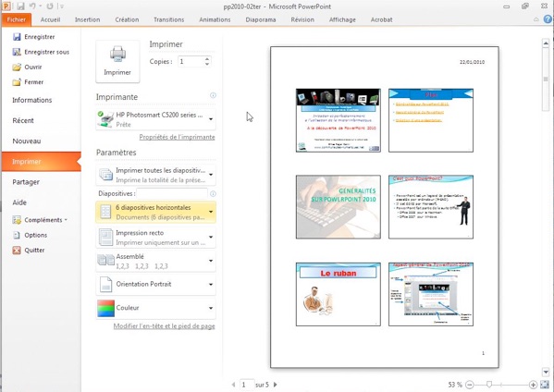554x392 pixels.
Task: Click the Copies number field
Action: [191, 61]
